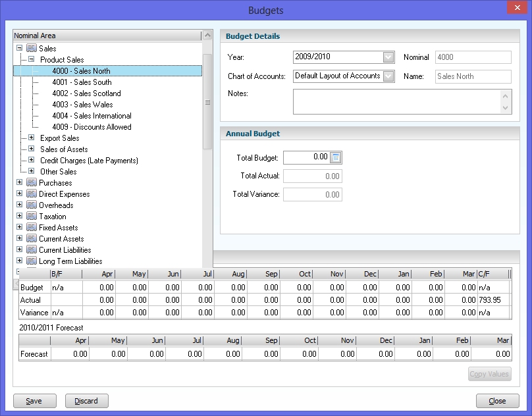Click the Fixed Assets ledger icon
The width and height of the screenshot is (532, 416).
tap(32, 227)
